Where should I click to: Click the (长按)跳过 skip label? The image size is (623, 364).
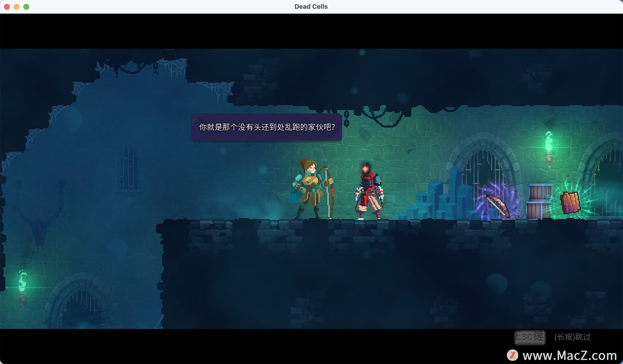572,337
